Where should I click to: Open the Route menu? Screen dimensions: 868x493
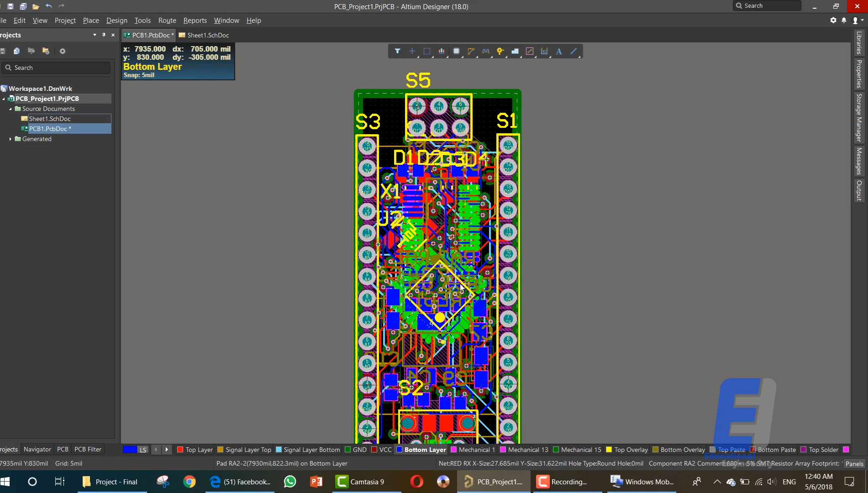(x=167, y=21)
